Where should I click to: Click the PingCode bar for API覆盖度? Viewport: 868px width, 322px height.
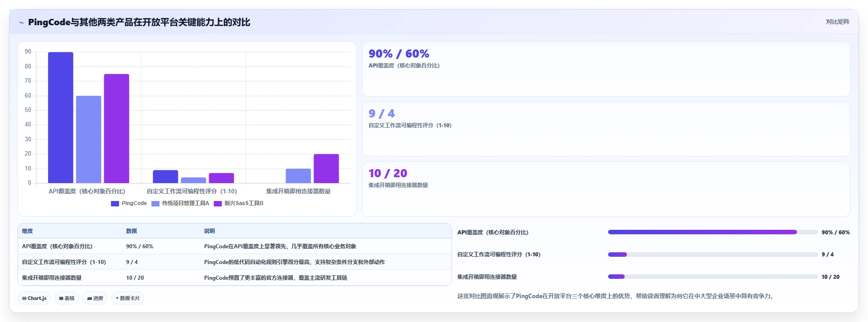click(x=61, y=117)
